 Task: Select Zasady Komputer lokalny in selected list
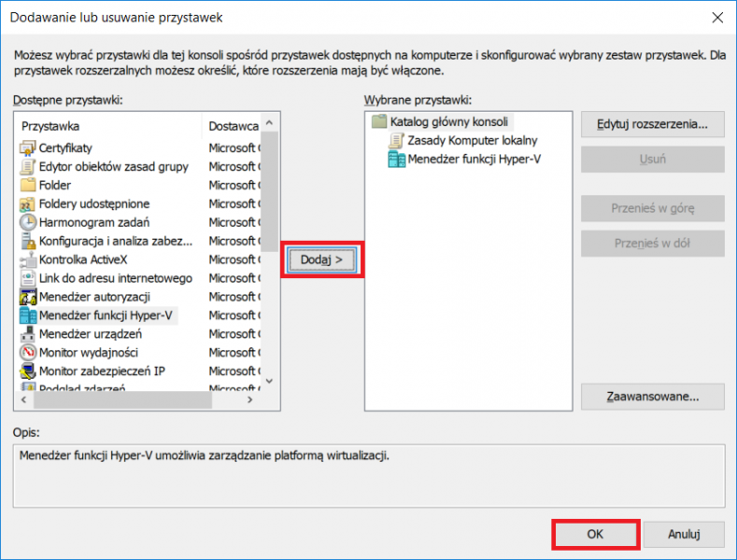click(472, 141)
